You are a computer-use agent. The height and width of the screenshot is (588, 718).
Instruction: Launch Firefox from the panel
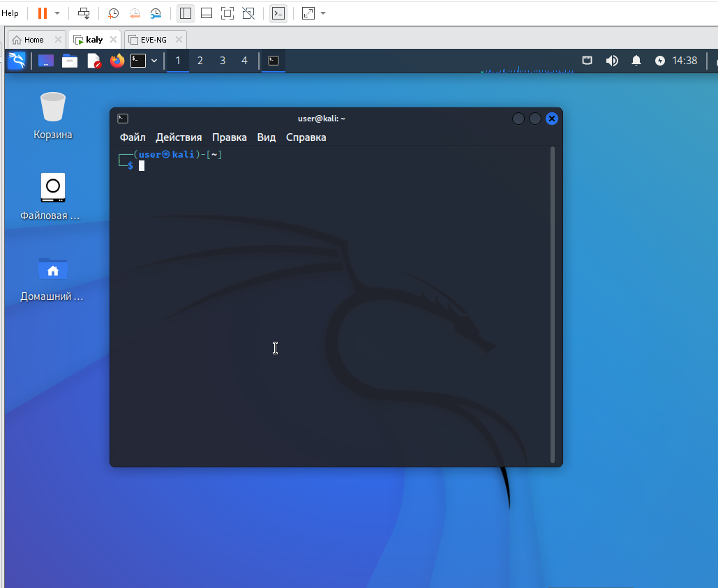(x=117, y=61)
